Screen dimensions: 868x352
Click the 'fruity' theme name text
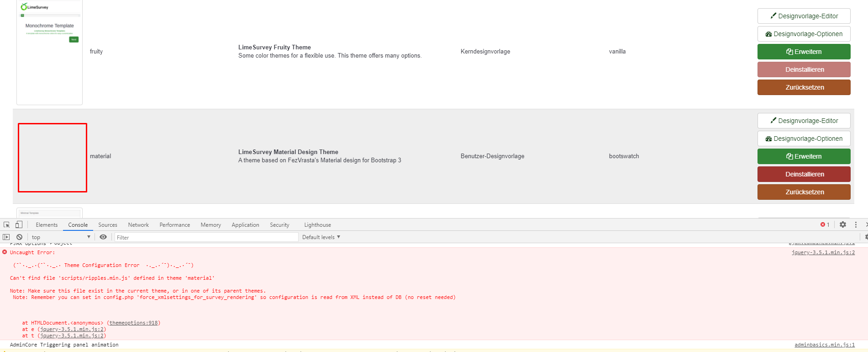click(96, 52)
